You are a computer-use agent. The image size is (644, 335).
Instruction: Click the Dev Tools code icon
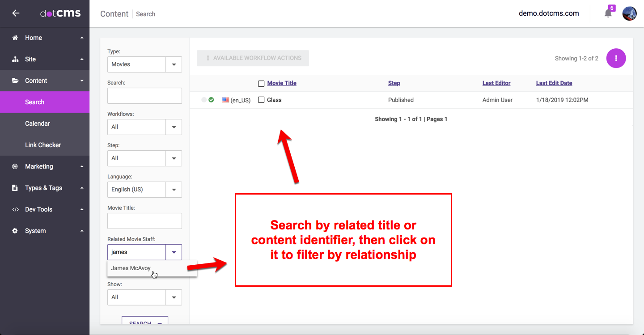pyautogui.click(x=15, y=209)
